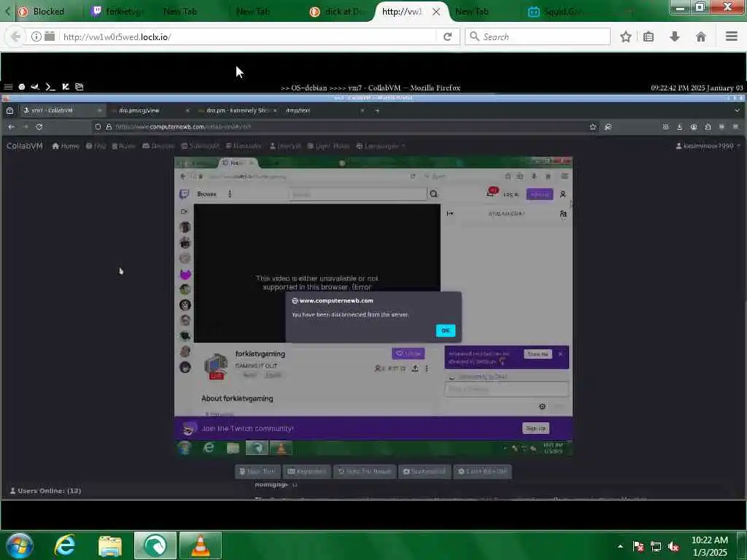
Task: Close the active http://vw1 tab
Action: click(436, 12)
